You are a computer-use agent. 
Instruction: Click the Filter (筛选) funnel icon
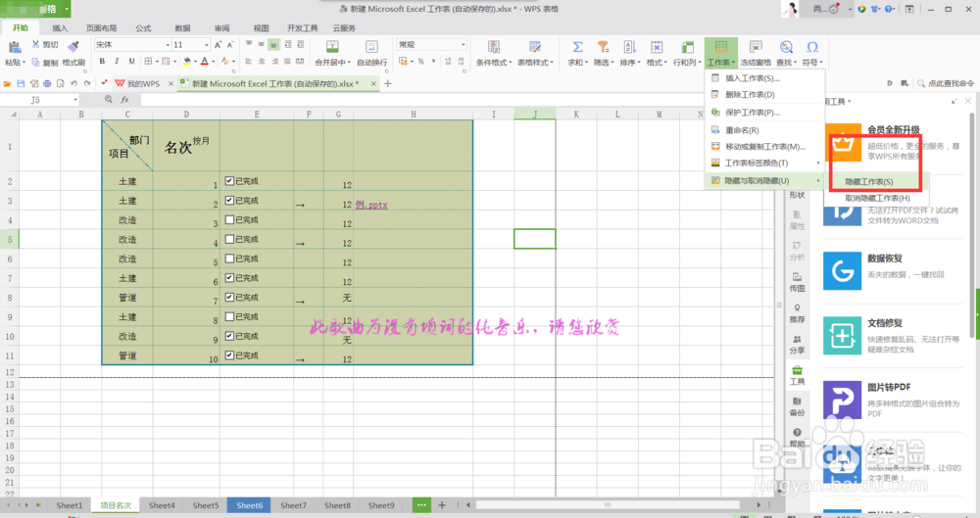[x=602, y=47]
